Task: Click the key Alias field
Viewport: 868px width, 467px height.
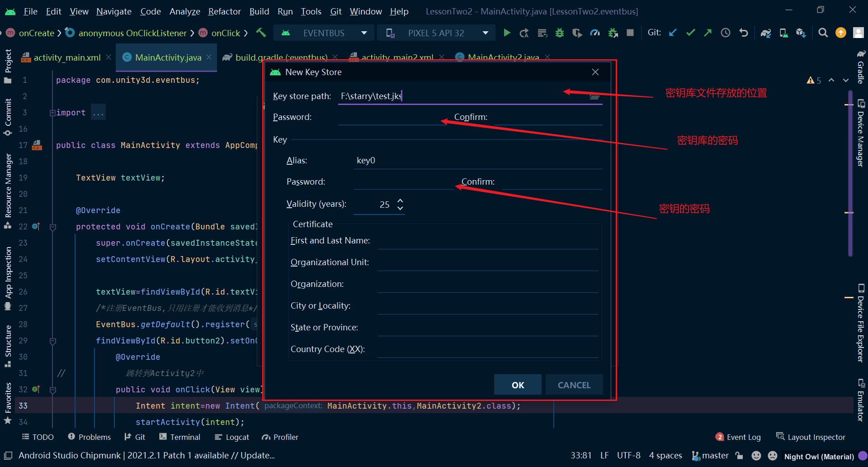Action: [478, 161]
